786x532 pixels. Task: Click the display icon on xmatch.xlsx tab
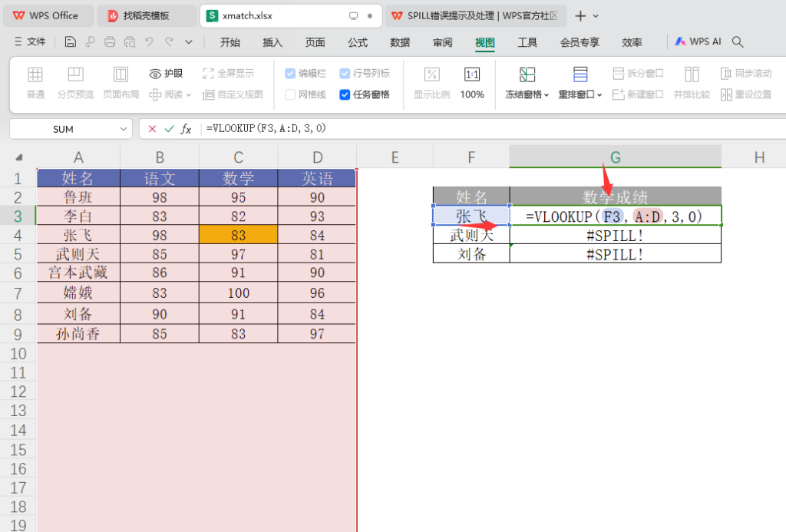click(353, 16)
